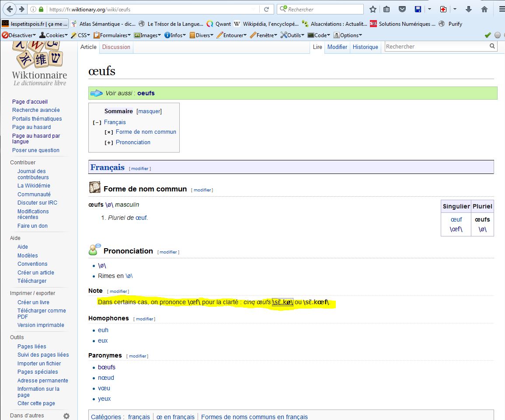Open the Historique tab
This screenshot has width=505, height=420.
click(x=365, y=47)
